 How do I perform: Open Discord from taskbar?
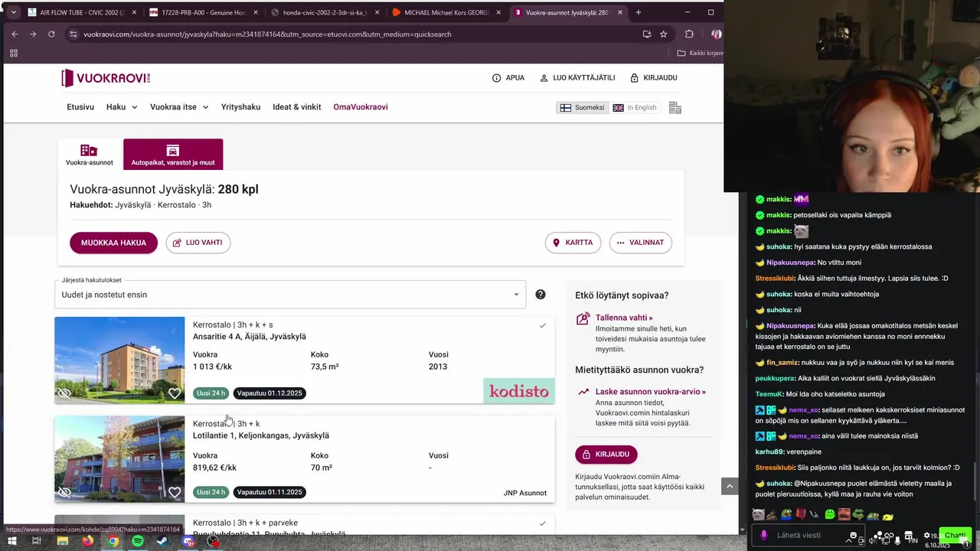click(x=188, y=541)
